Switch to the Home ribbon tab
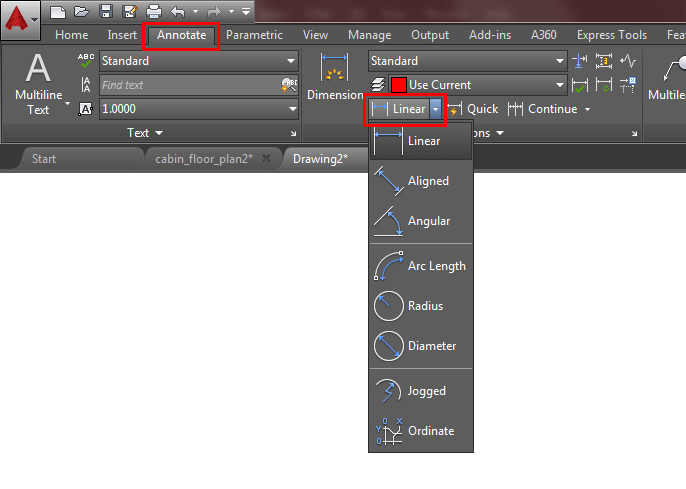Image resolution: width=686 pixels, height=489 pixels. point(72,35)
